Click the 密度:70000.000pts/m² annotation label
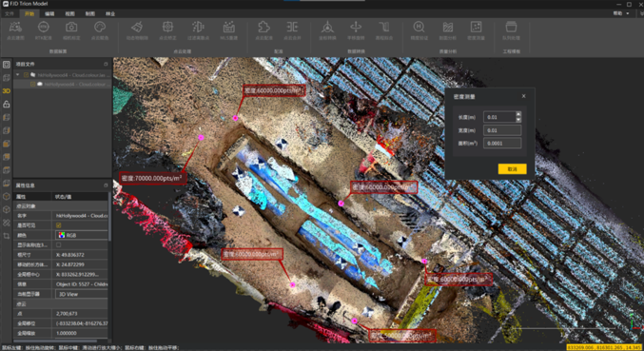Screen dimensions: 644x351 [152, 178]
